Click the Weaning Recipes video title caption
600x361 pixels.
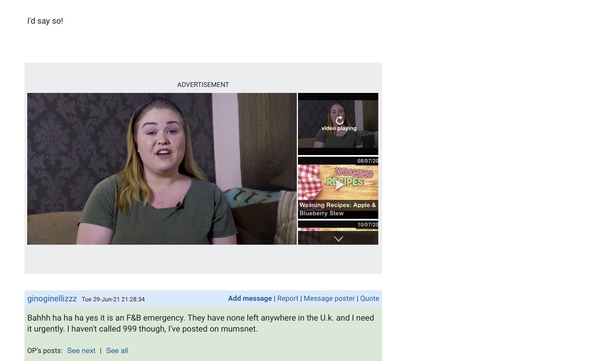click(338, 209)
